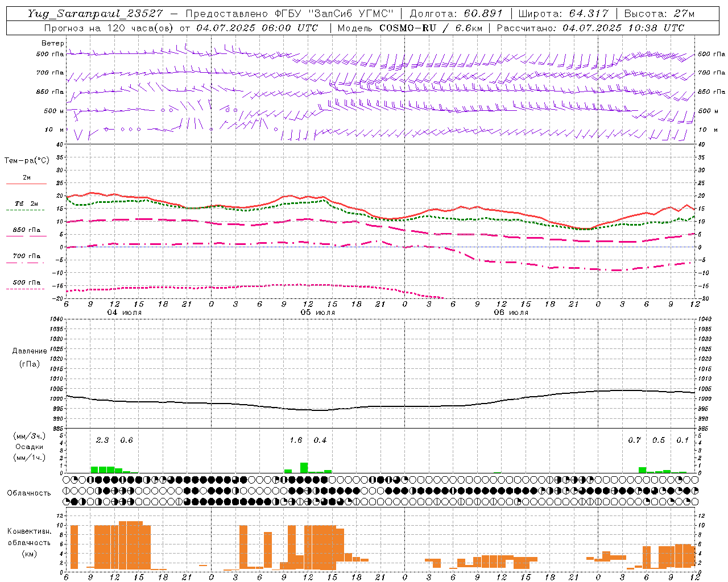This screenshot has width=728, height=582.
Task: Click the '(мм/3ч.)' precipitation label
Action: tap(30, 436)
